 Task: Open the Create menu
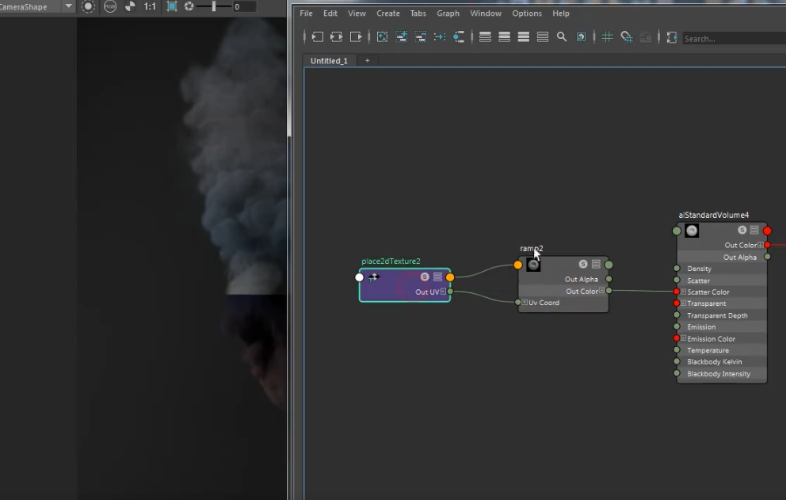(388, 14)
